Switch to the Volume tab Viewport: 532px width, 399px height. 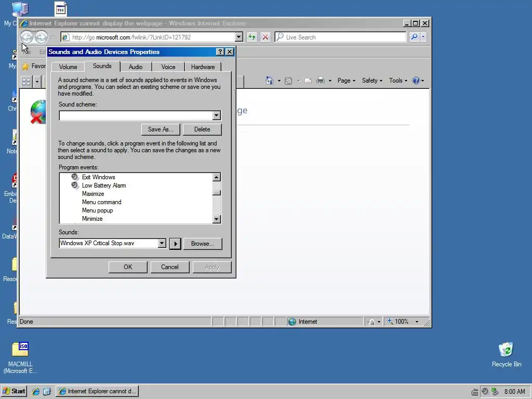click(68, 67)
